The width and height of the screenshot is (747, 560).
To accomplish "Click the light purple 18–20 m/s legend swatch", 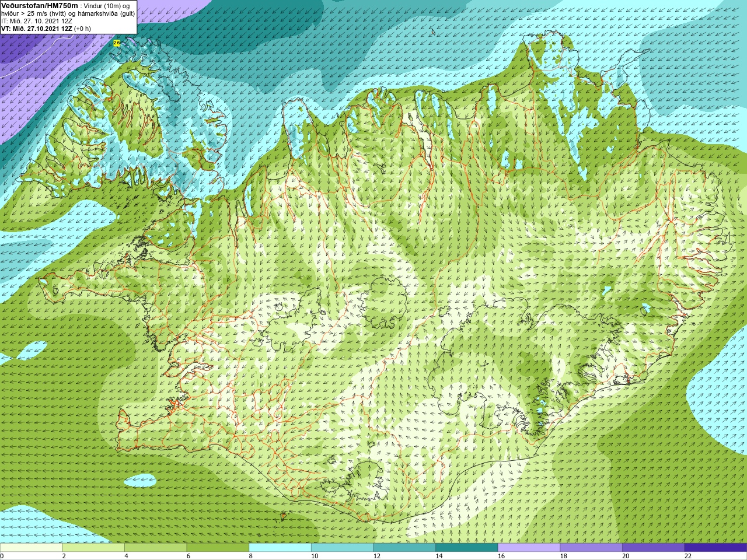I will (x=591, y=548).
